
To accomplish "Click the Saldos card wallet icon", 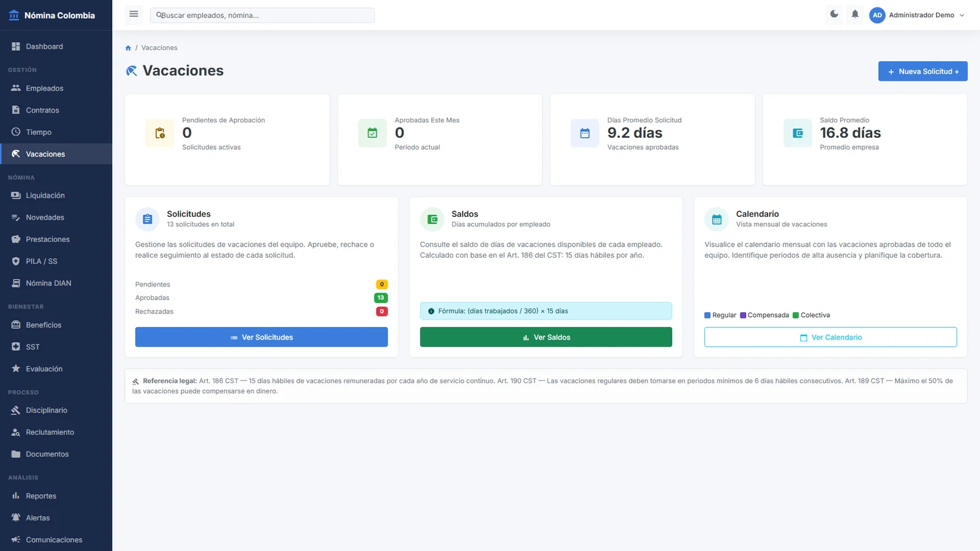I will coord(432,219).
